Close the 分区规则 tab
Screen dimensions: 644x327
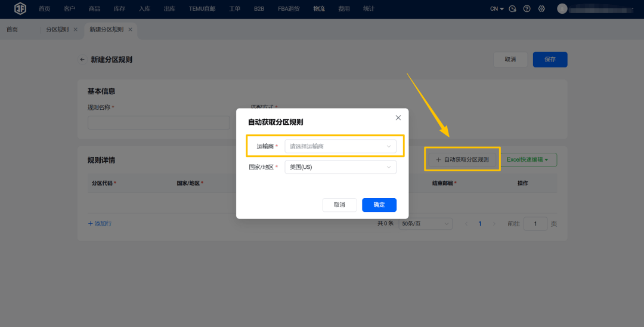coord(75,30)
